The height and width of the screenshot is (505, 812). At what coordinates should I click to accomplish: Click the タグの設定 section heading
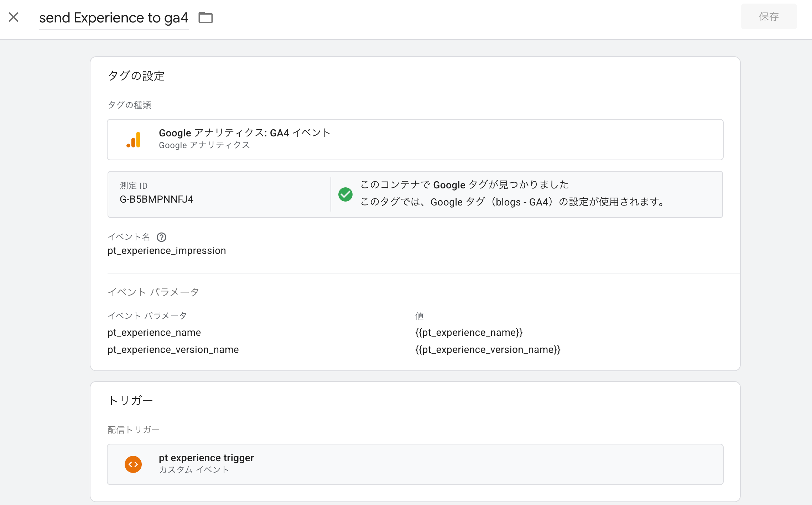(x=136, y=76)
